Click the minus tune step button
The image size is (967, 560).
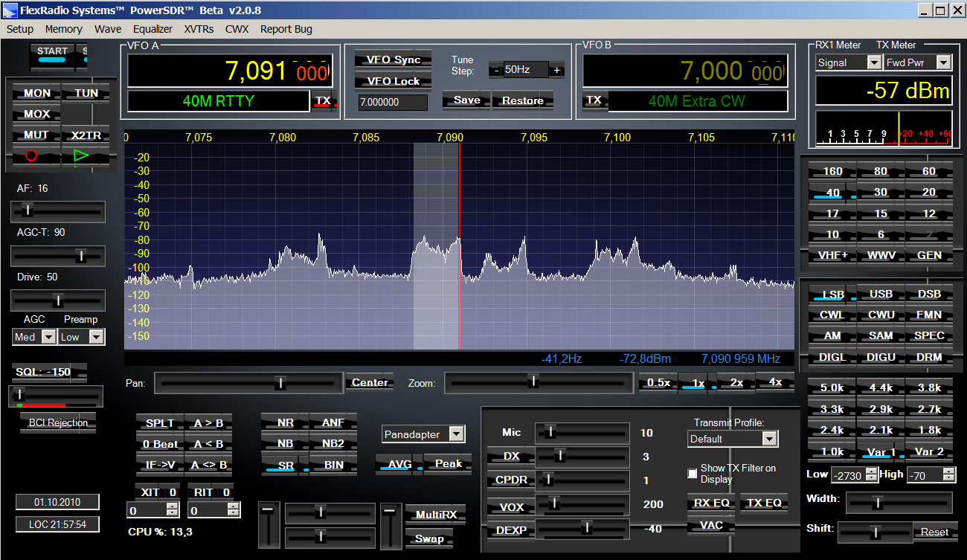[x=495, y=70]
